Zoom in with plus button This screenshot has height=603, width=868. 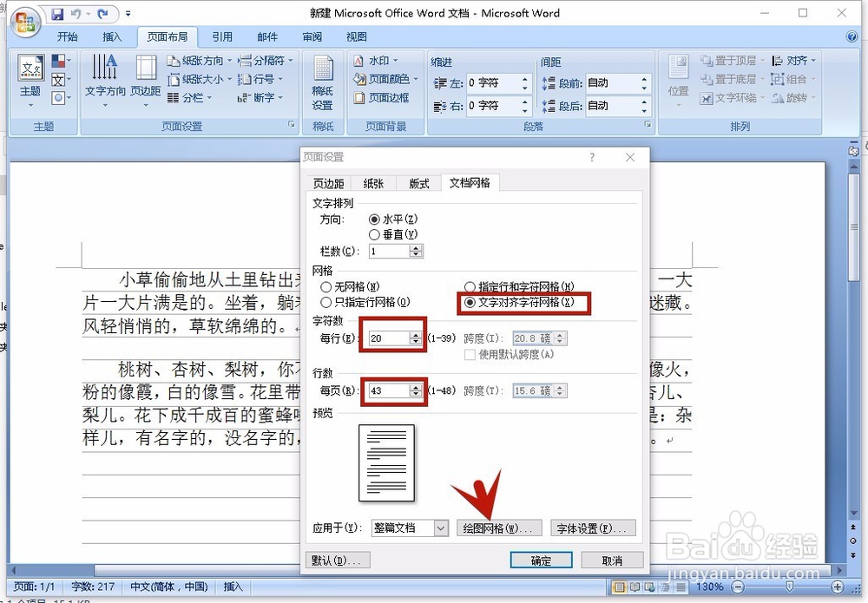pyautogui.click(x=837, y=587)
